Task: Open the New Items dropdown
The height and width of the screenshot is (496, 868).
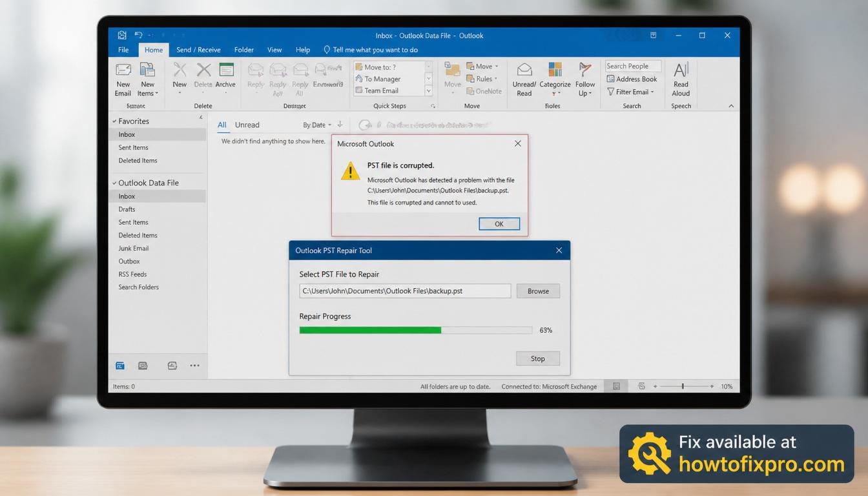Action: coord(147,79)
